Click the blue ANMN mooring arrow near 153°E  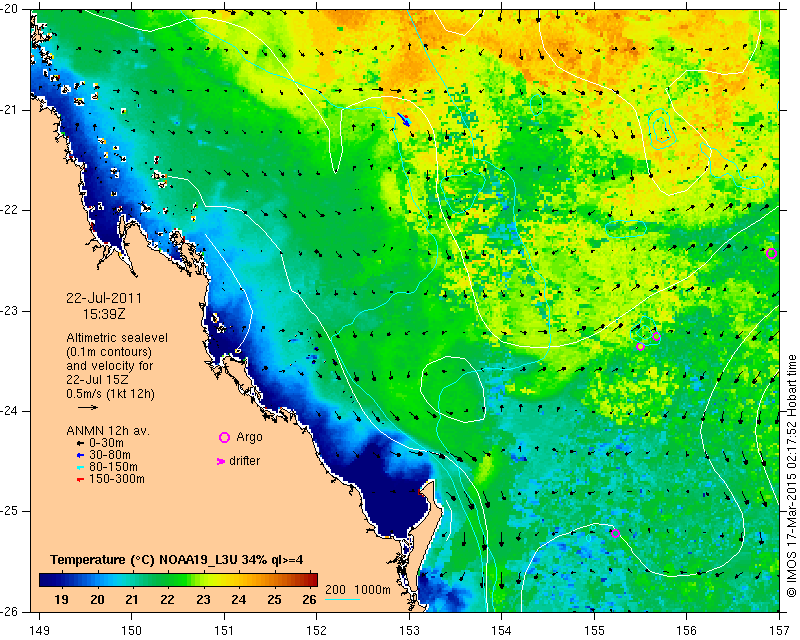404,120
